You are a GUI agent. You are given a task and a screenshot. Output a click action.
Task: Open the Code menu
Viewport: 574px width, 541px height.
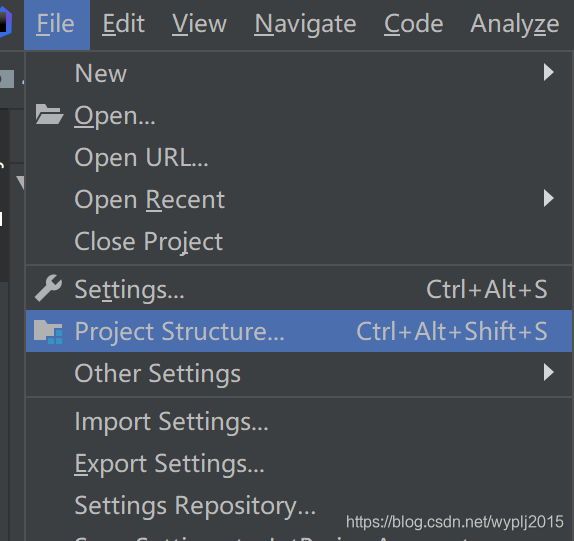pos(414,24)
